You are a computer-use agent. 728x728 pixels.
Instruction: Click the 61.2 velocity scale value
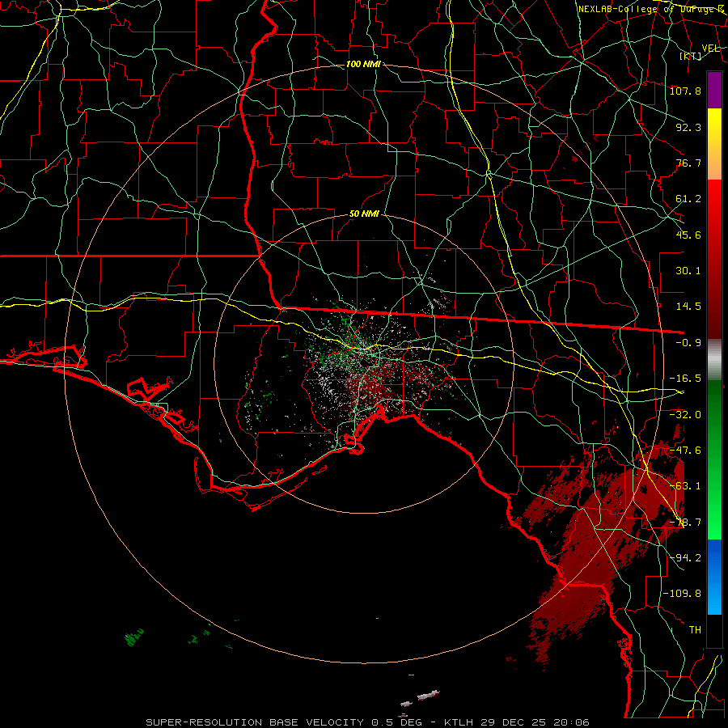(x=688, y=199)
